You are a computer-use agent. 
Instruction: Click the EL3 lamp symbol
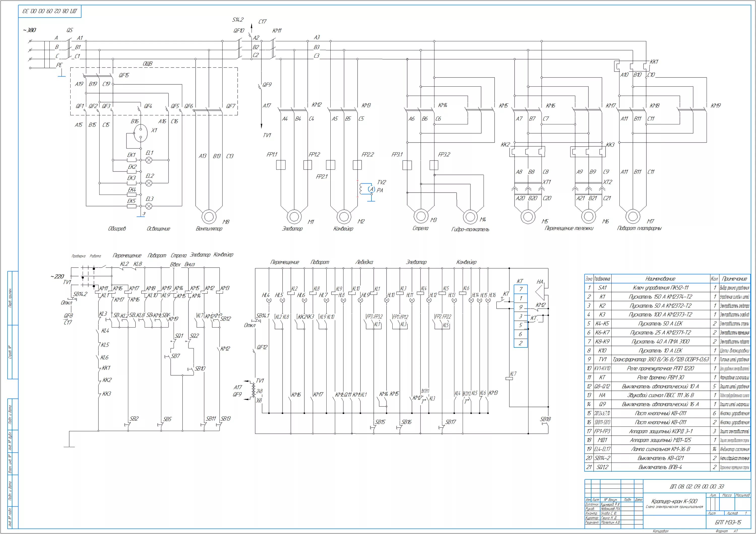(149, 206)
